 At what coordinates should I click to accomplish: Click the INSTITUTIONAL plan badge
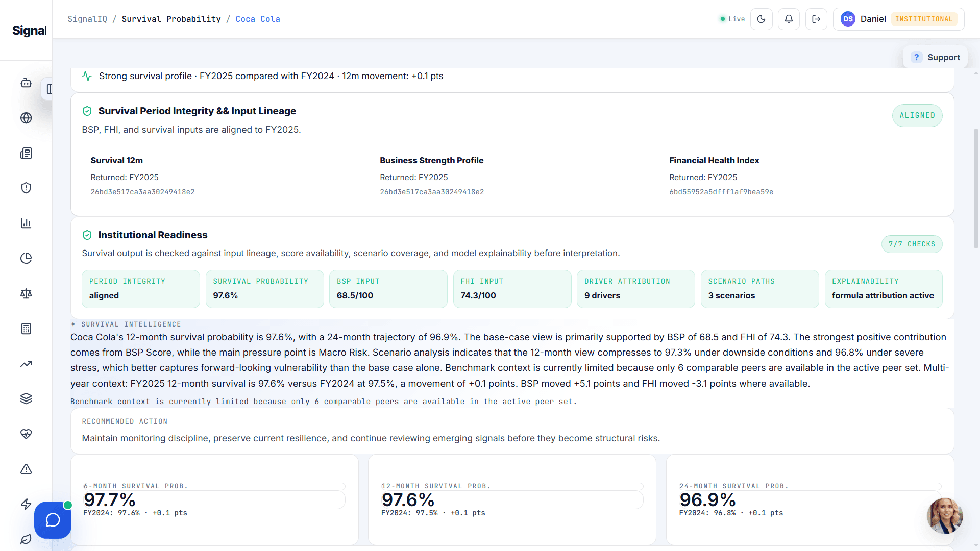(924, 19)
